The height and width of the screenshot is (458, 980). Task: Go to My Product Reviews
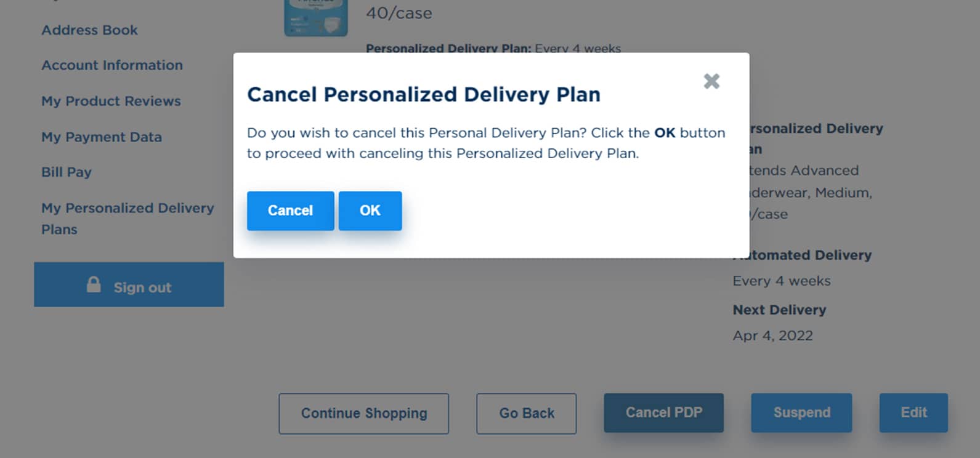tap(111, 101)
